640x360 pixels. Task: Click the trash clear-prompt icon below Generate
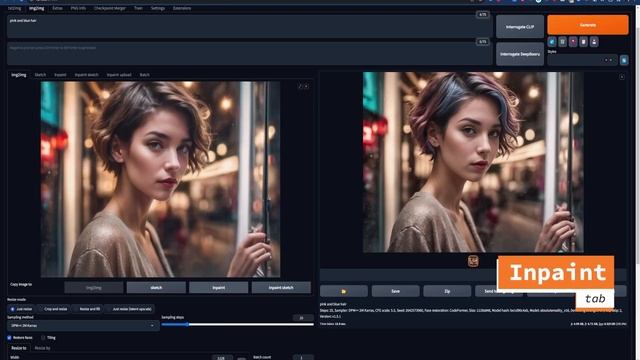pos(562,42)
